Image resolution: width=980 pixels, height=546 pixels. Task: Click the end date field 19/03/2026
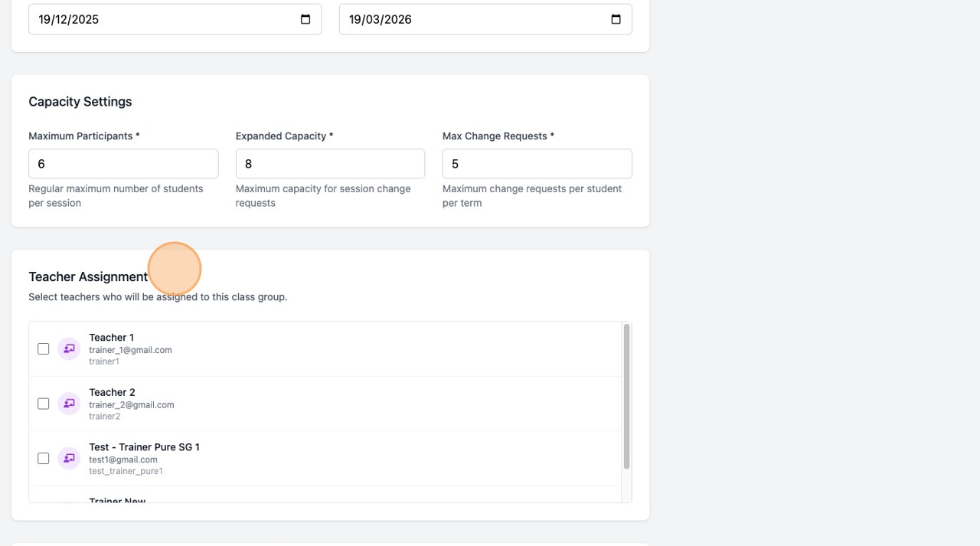pyautogui.click(x=485, y=19)
